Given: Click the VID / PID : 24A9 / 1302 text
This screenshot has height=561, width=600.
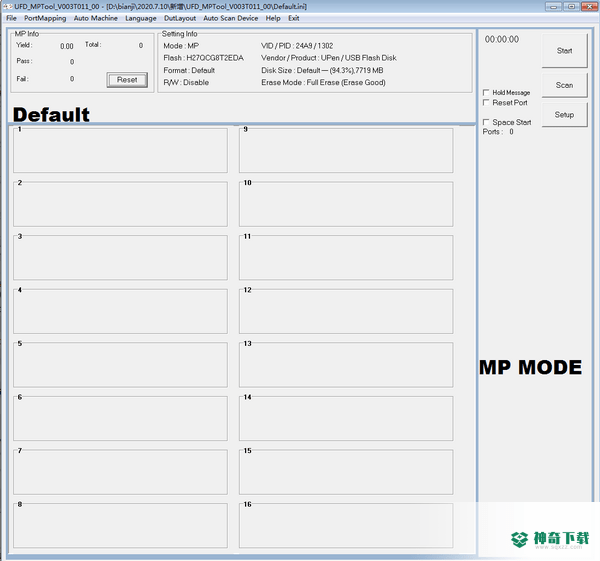Looking at the screenshot, I should coord(297,46).
